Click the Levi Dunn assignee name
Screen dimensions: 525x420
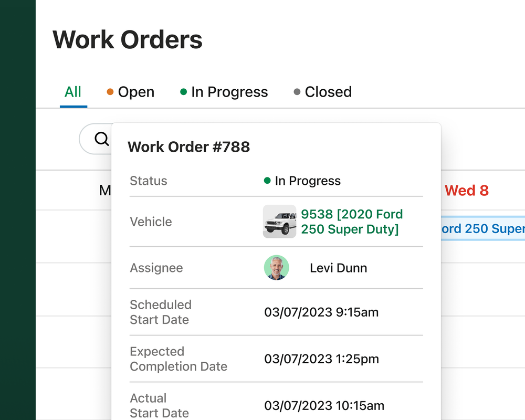pyautogui.click(x=339, y=268)
